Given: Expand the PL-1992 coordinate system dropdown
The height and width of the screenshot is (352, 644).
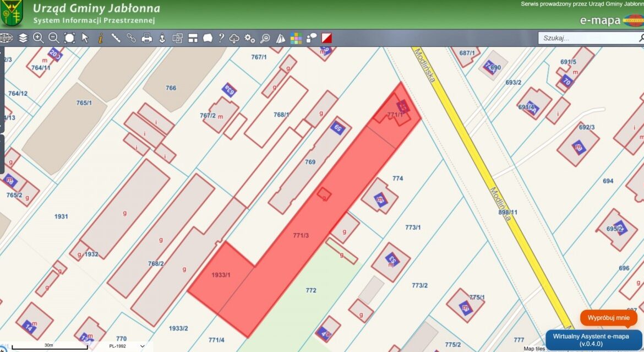Looking at the screenshot, I should tap(127, 346).
